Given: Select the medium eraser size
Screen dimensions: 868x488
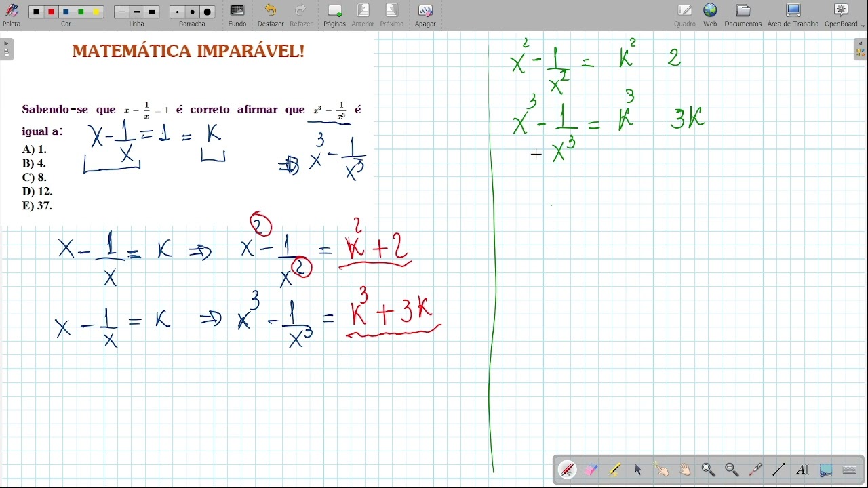Looking at the screenshot, I should (193, 12).
